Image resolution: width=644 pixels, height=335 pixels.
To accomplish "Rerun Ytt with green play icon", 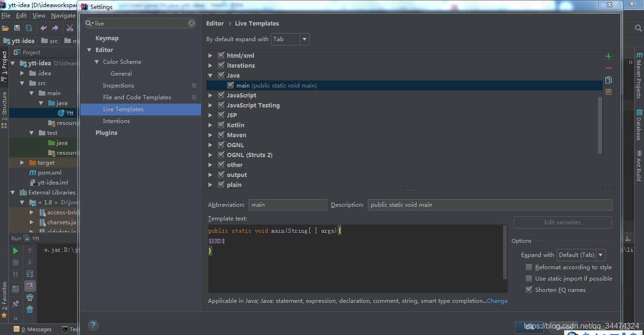I will point(16,251).
